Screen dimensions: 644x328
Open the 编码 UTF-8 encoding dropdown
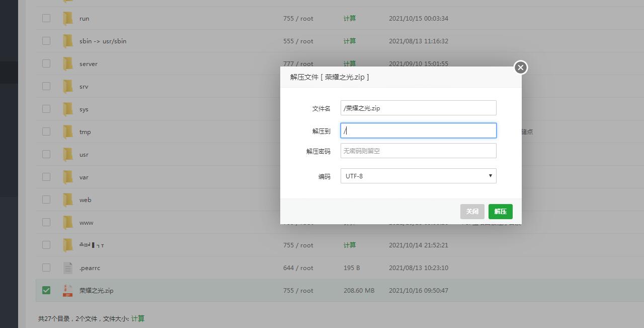418,176
